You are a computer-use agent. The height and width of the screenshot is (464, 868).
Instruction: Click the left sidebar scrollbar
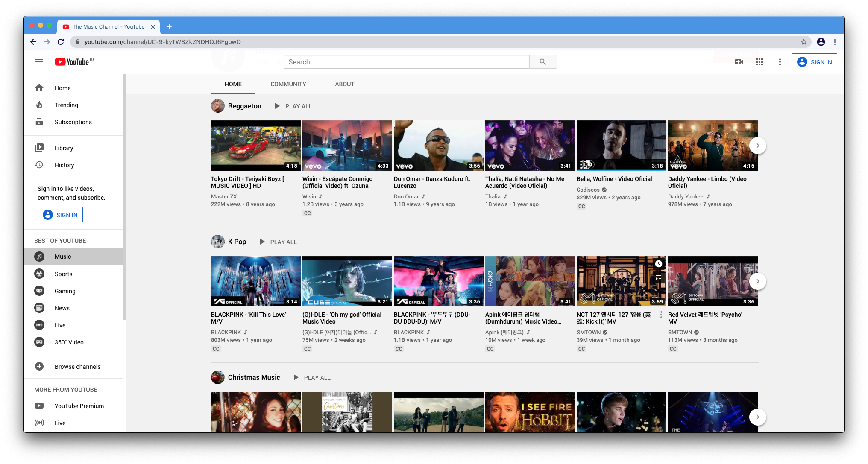click(125, 196)
